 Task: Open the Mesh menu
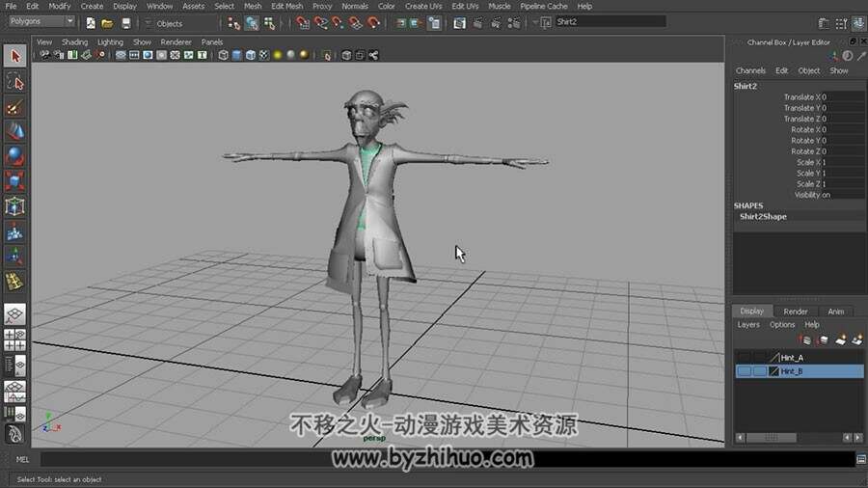253,6
